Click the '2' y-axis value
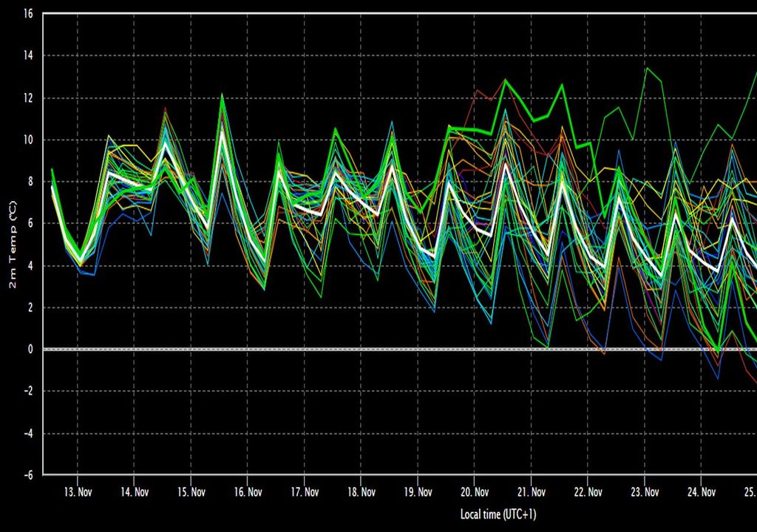 [x=30, y=307]
